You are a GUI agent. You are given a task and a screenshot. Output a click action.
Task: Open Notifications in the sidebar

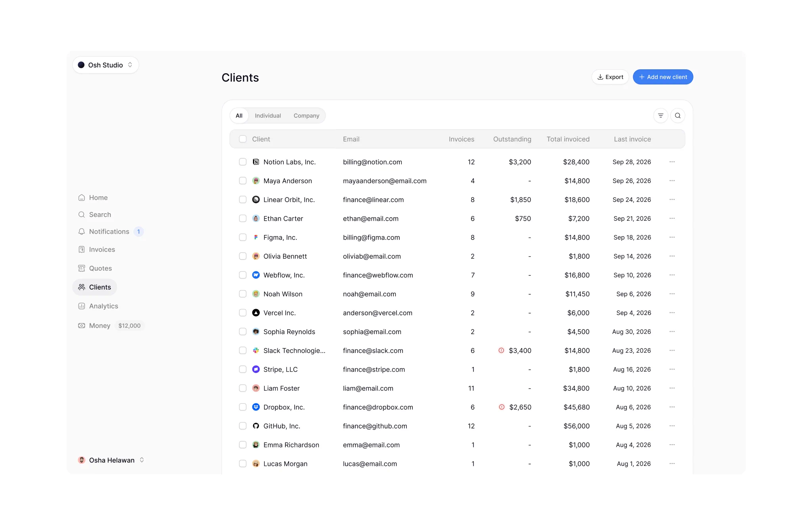[x=110, y=231]
